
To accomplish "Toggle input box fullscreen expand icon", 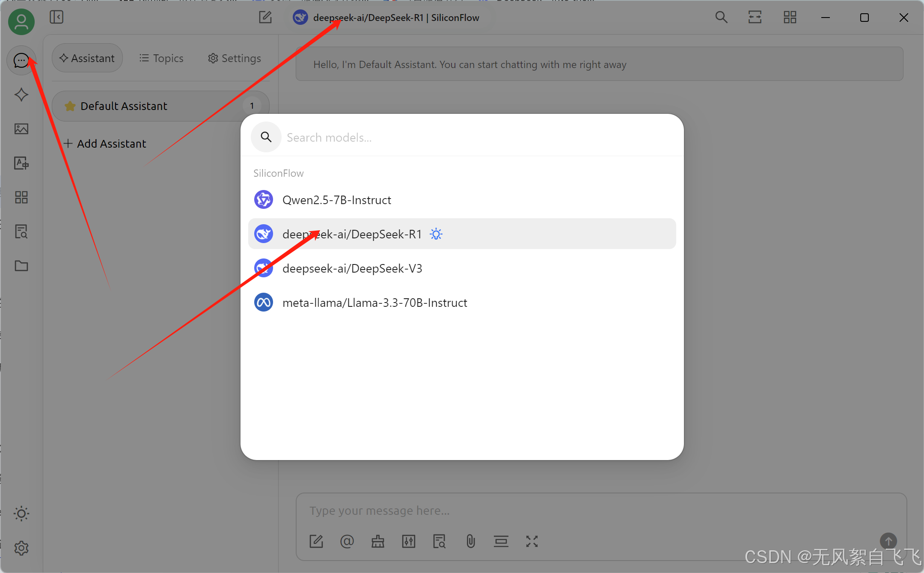I will [532, 541].
